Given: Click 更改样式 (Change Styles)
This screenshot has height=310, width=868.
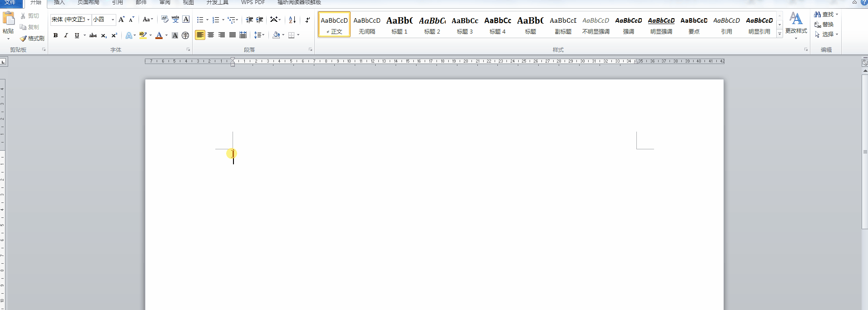Looking at the screenshot, I should (796, 25).
